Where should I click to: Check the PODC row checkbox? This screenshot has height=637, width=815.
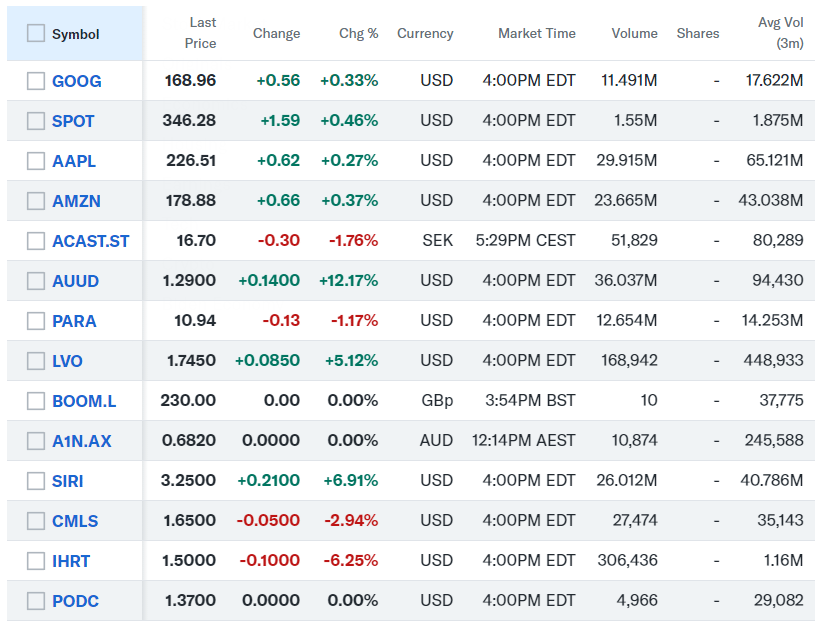tap(36, 601)
